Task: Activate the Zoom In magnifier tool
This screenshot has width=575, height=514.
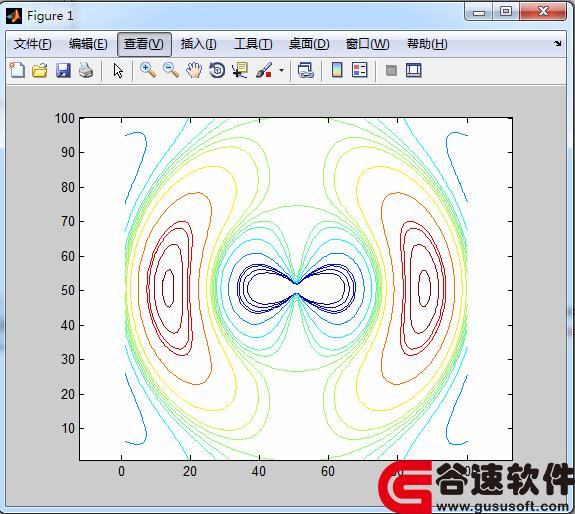Action: click(148, 70)
